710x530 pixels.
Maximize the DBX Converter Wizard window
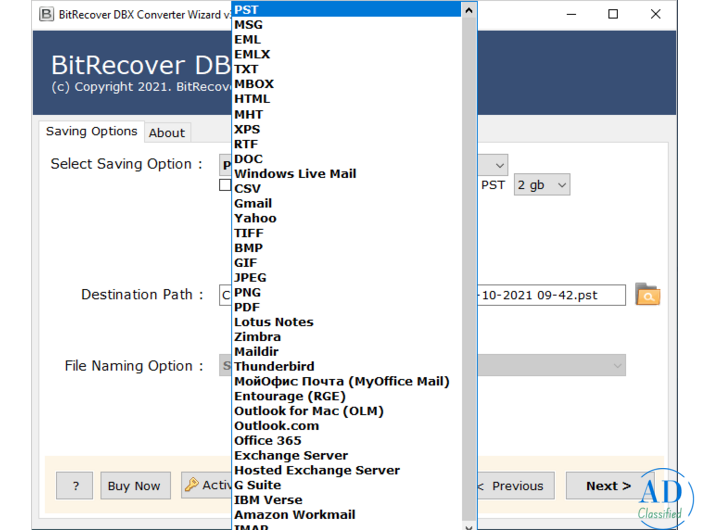click(x=613, y=14)
